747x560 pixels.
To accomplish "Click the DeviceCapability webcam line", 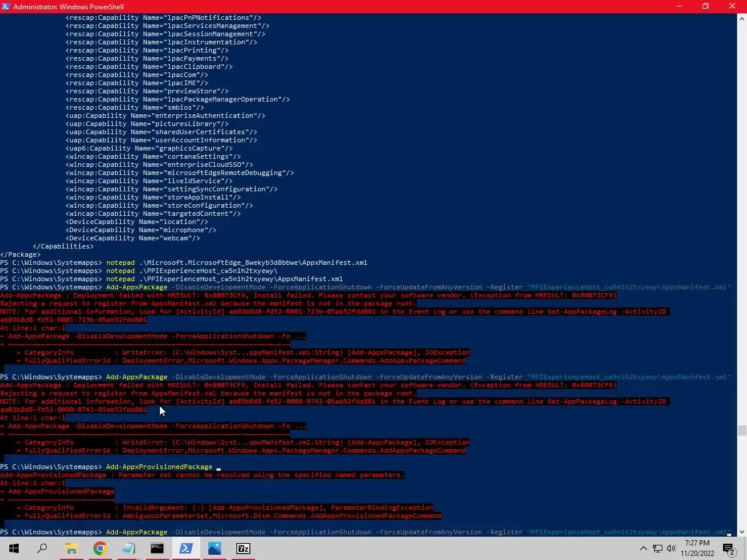I will pyautogui.click(x=132, y=238).
